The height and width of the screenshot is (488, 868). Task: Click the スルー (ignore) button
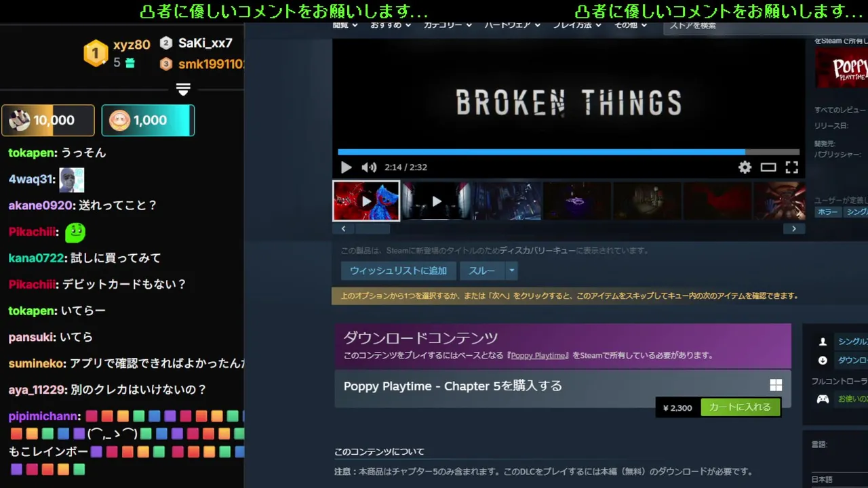pos(481,270)
